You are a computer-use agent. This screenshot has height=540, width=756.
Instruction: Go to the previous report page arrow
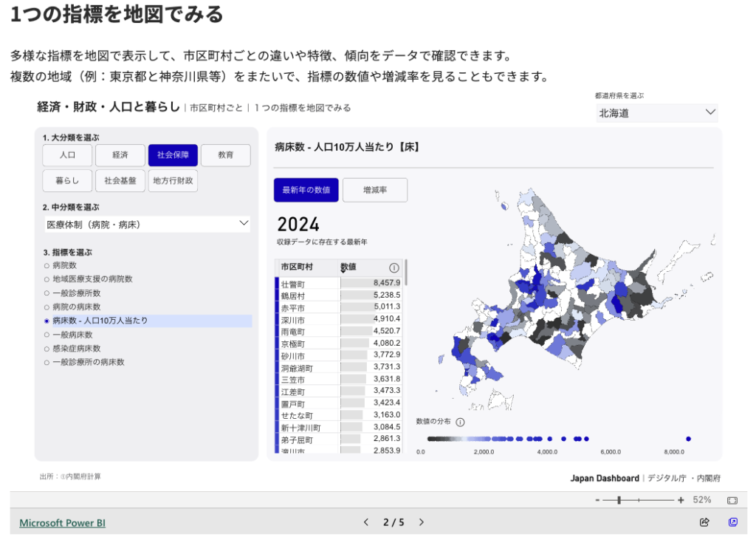[366, 522]
